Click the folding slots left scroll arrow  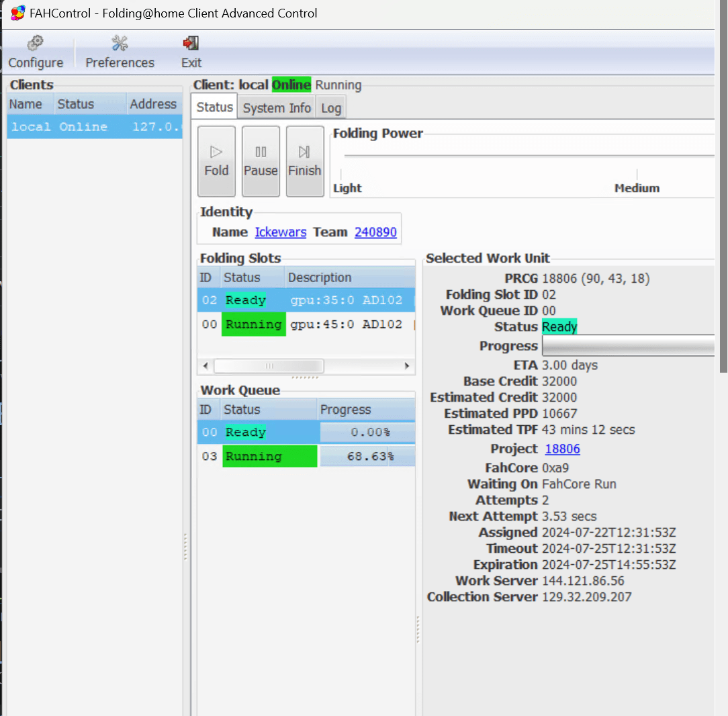(206, 366)
